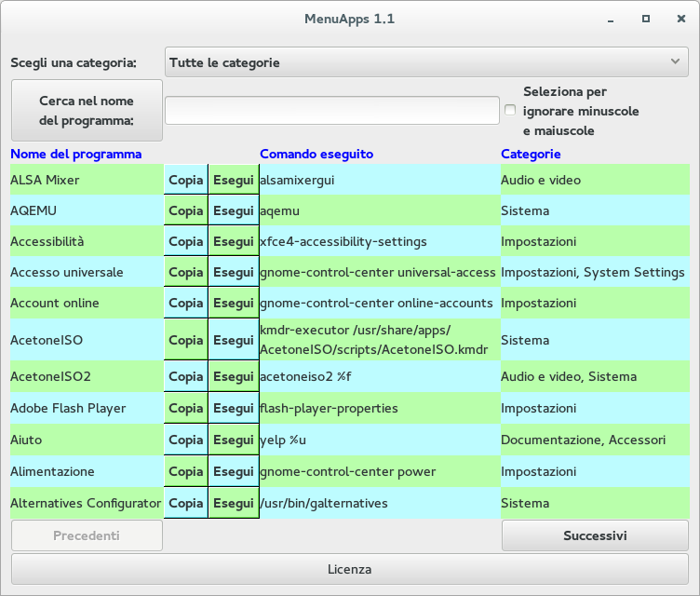
Task: Open the Licenza button
Action: tap(349, 569)
